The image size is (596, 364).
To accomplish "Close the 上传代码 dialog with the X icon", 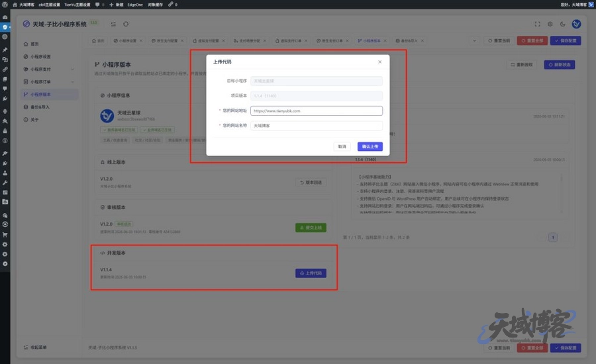I will click(379, 62).
